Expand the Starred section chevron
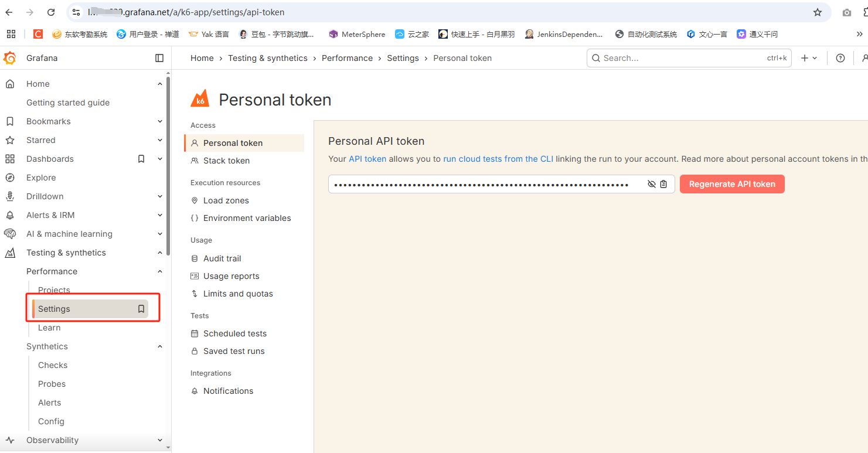868x453 pixels. tap(160, 140)
